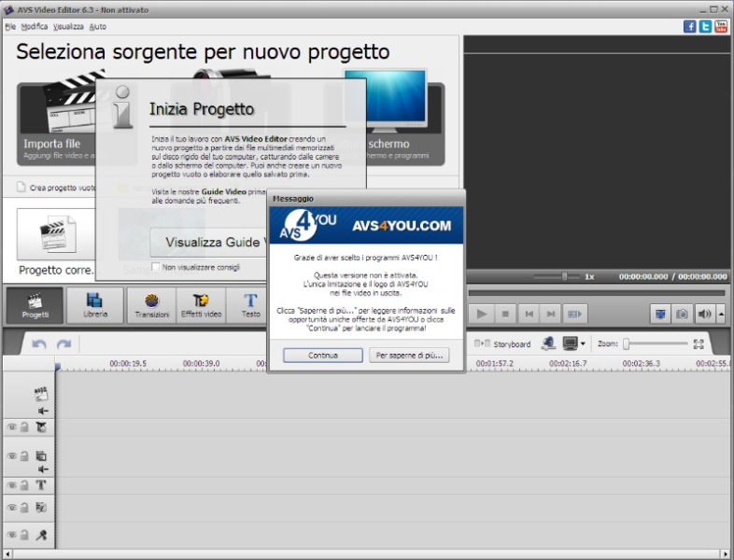Screen dimensions: 734x560
Task: Click the zoom-to-fit icon beside Zoom slider
Action: (x=698, y=344)
